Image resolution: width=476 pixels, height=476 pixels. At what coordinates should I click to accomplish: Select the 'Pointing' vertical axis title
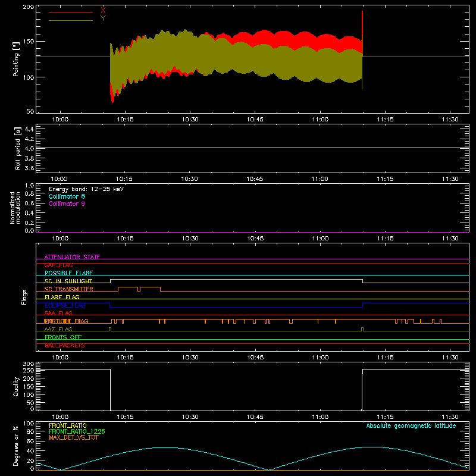[x=16, y=59]
